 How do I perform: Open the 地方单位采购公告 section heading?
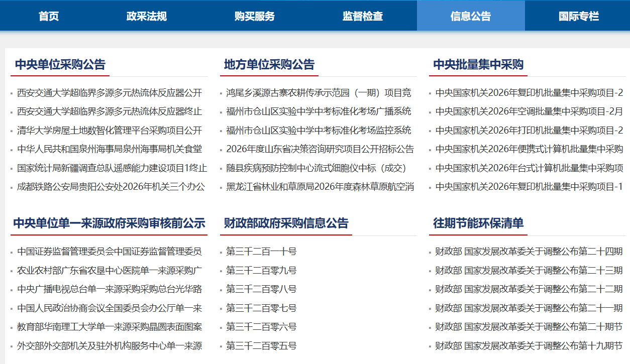click(x=269, y=65)
